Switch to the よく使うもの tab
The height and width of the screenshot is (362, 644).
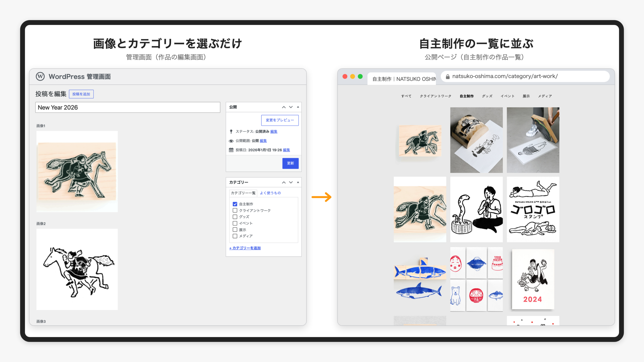270,193
